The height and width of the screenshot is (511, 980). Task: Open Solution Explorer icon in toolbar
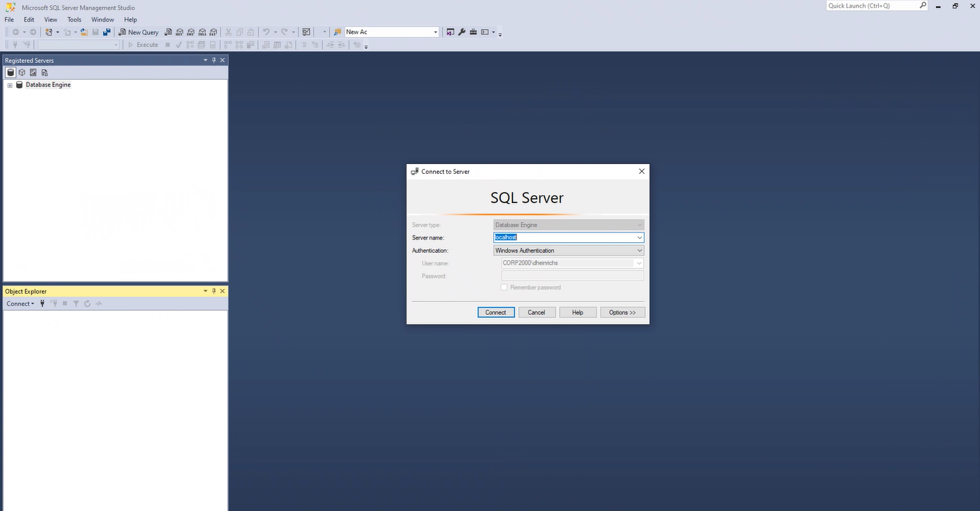(x=450, y=32)
